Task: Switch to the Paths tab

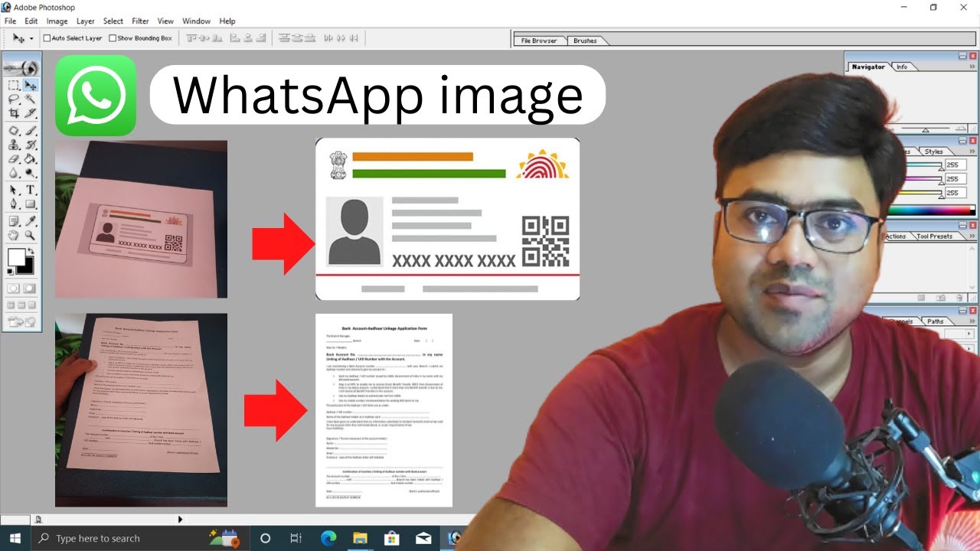Action: click(x=935, y=321)
